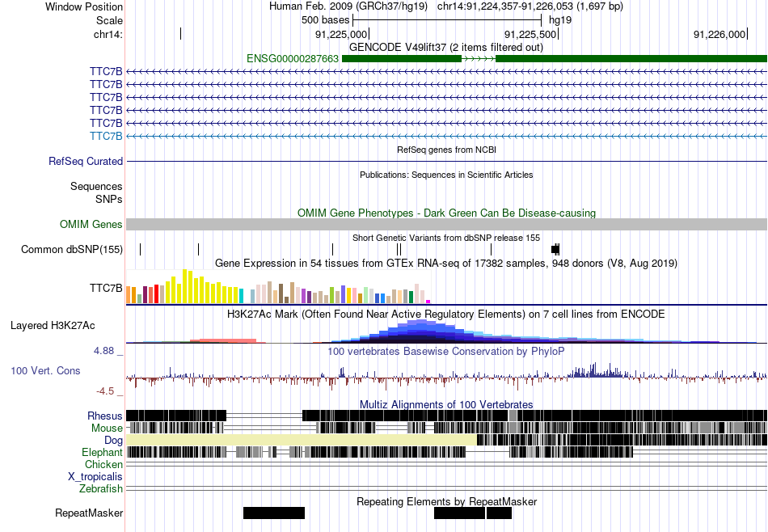This screenshot has height=532, width=768.
Task: Click the Sequences track label
Action: tap(96, 186)
